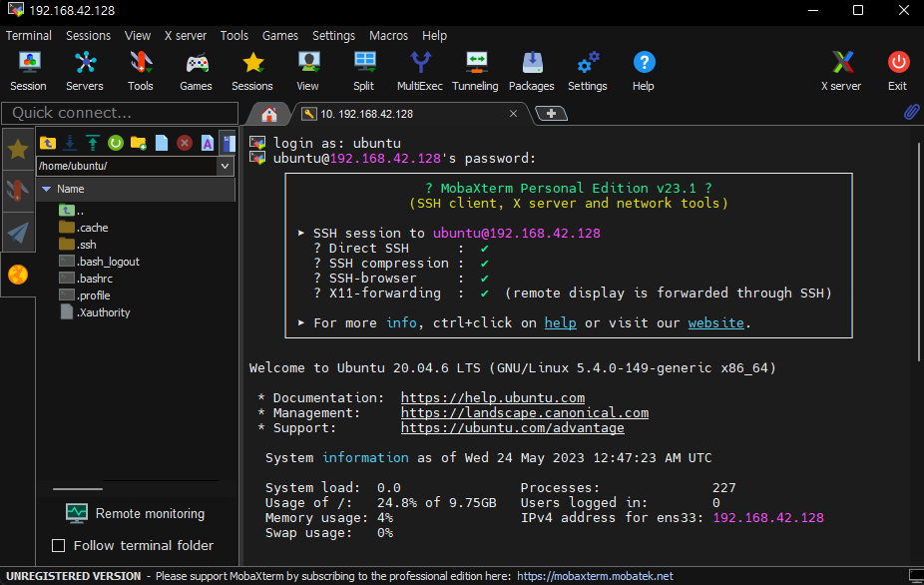
Task: Open the Packages toolbar button
Action: pyautogui.click(x=532, y=71)
